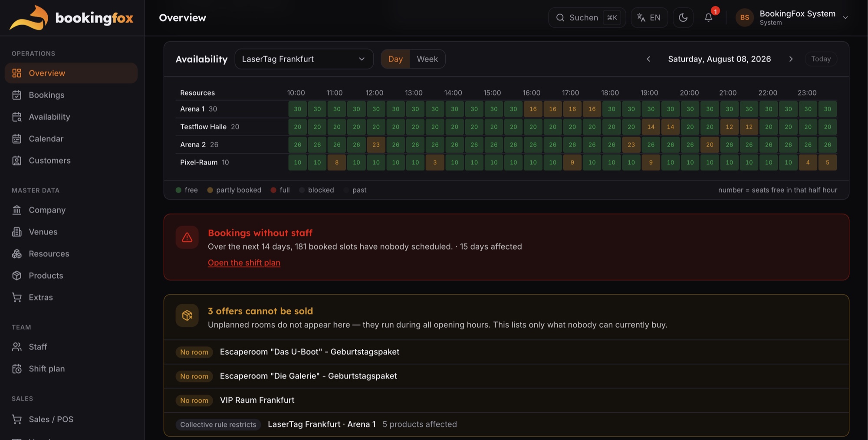This screenshot has height=440, width=868.
Task: Click the Bookings calendar-check icon
Action: point(17,95)
